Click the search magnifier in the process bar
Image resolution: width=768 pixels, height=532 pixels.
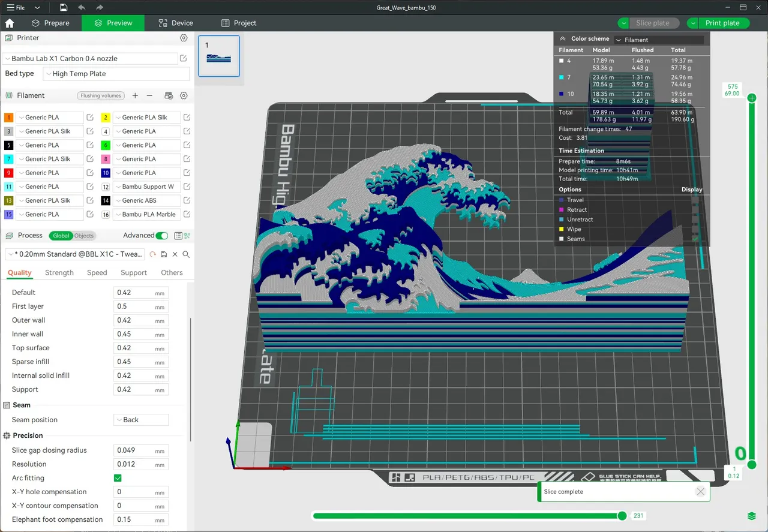point(185,254)
